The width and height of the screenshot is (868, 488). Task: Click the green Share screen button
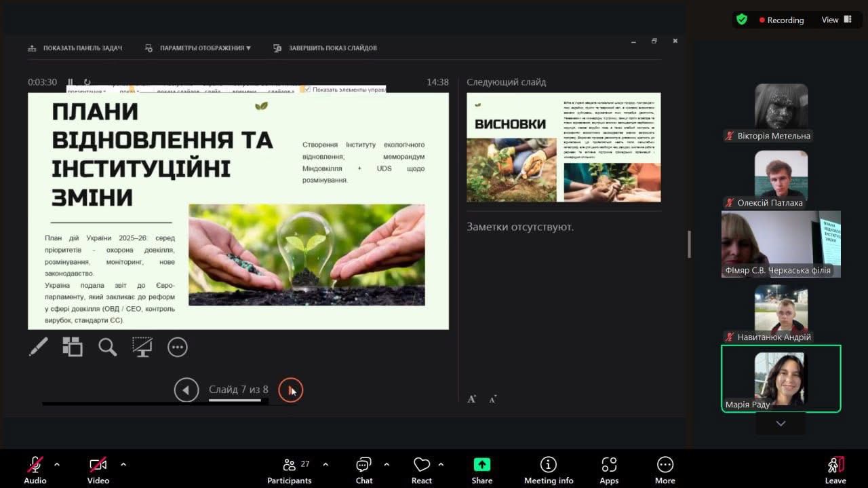[x=481, y=470]
